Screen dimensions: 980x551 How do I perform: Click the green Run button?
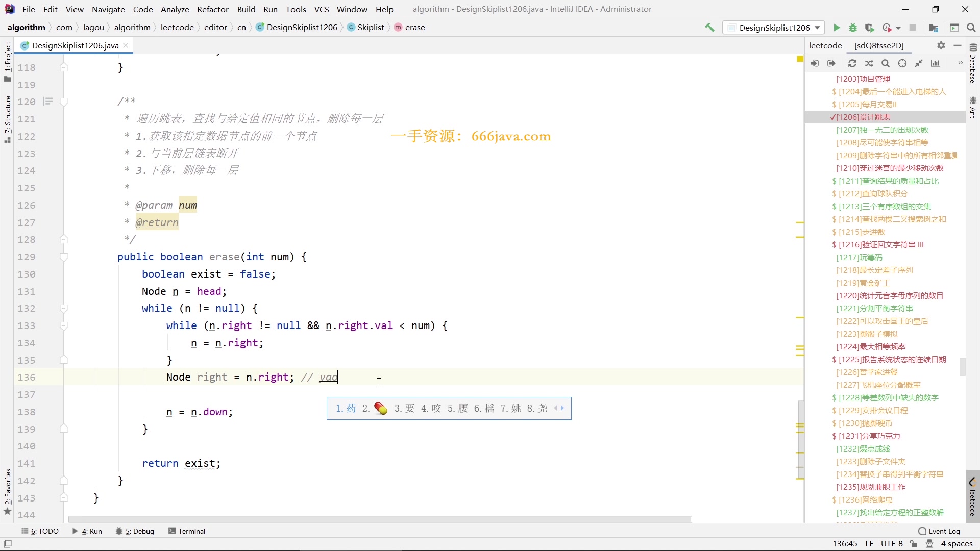[836, 28]
